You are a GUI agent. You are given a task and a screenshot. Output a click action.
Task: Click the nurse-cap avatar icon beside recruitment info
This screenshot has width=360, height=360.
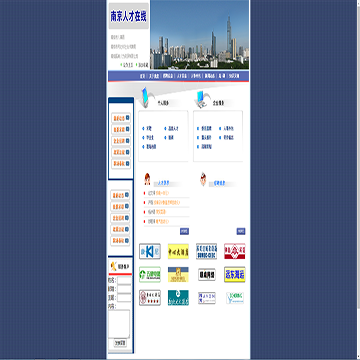tap(203, 179)
